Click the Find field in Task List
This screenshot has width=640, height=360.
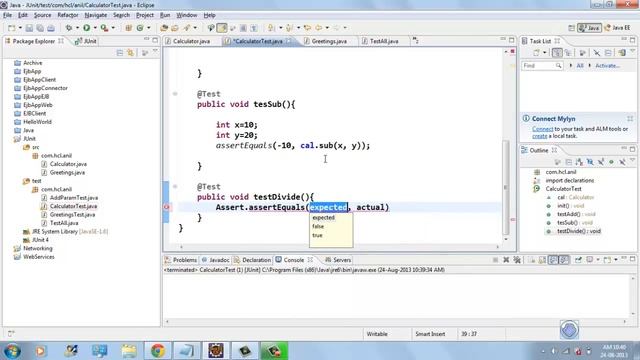pyautogui.click(x=542, y=66)
